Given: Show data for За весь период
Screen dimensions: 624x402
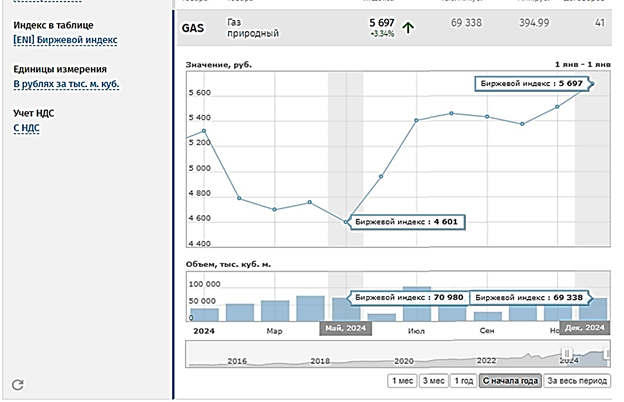Looking at the screenshot, I should (576, 381).
